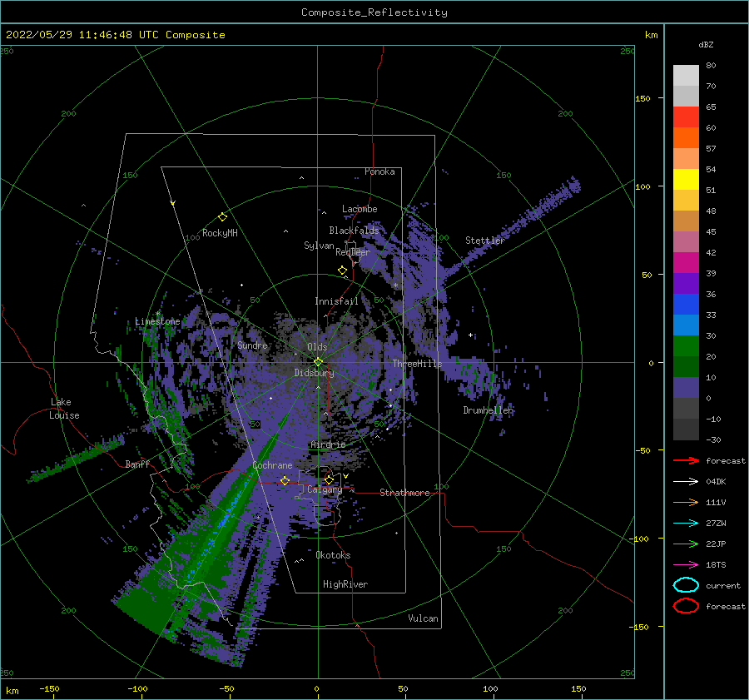Click the slate-purple 0–10 dBZ legend swatch
This screenshot has width=749, height=700.
point(686,388)
